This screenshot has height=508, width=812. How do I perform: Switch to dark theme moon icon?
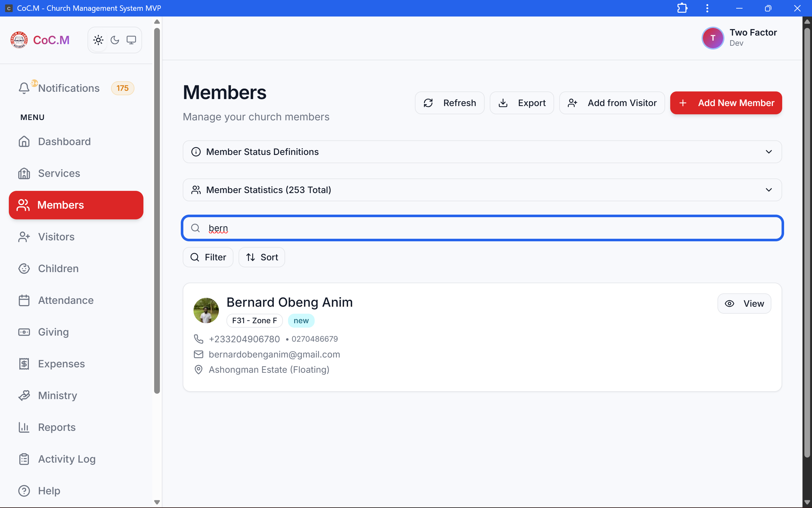click(x=115, y=40)
